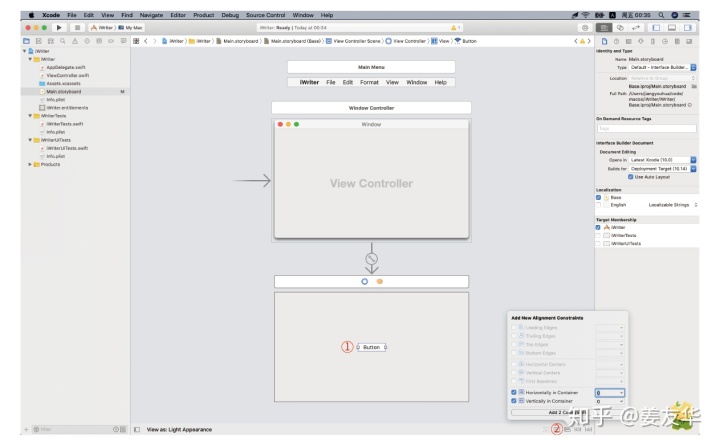Open the Opens in Latest Xcode dropdown
This screenshot has height=446, width=720.
pyautogui.click(x=662, y=160)
